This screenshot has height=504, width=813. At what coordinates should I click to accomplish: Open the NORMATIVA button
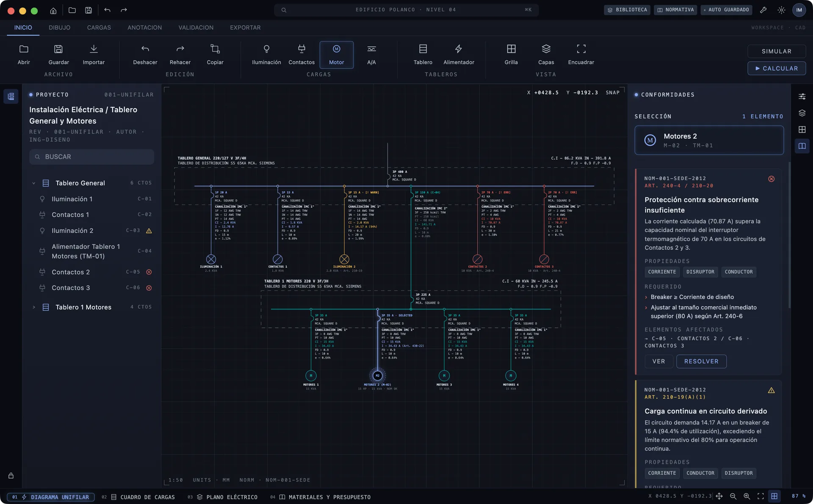[x=675, y=10]
